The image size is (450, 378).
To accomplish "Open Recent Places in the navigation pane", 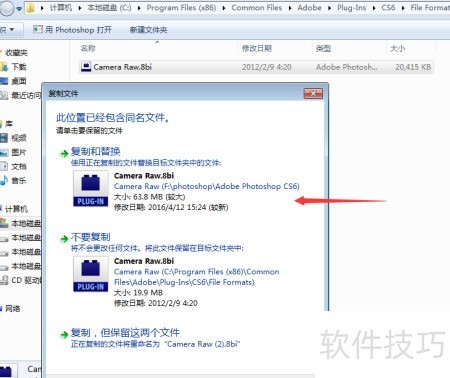I will [26, 96].
